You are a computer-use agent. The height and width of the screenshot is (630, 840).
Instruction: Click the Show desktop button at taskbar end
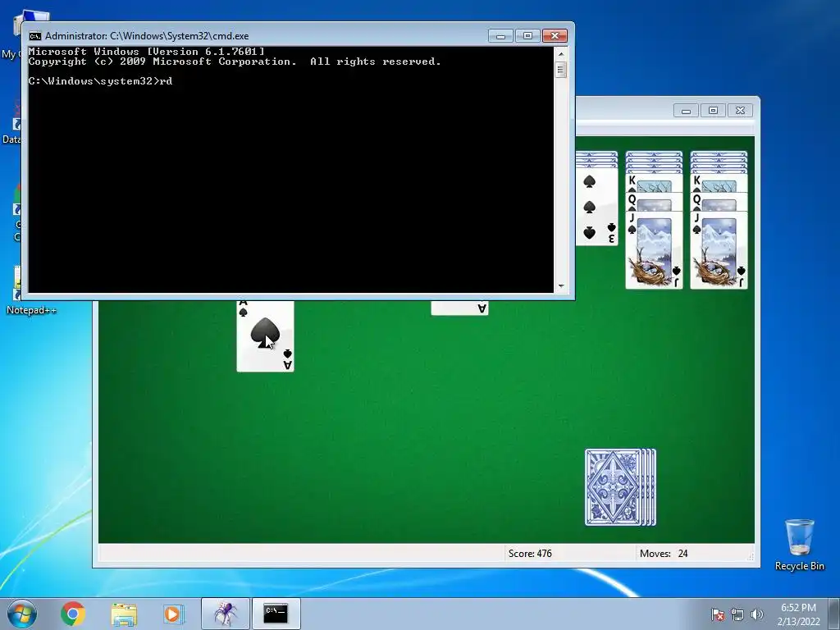[x=834, y=614]
